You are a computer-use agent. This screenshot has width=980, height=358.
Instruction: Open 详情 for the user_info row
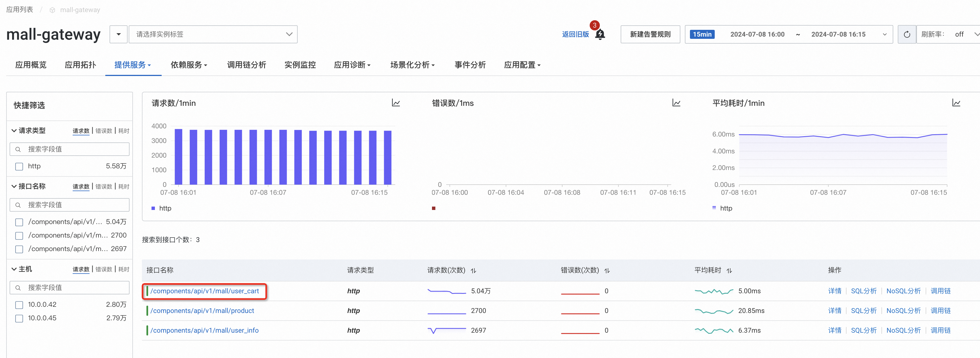835,331
